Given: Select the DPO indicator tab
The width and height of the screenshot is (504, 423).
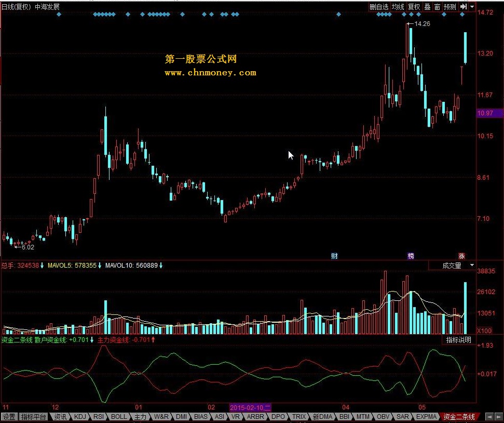Looking at the screenshot, I should pyautogui.click(x=278, y=417).
